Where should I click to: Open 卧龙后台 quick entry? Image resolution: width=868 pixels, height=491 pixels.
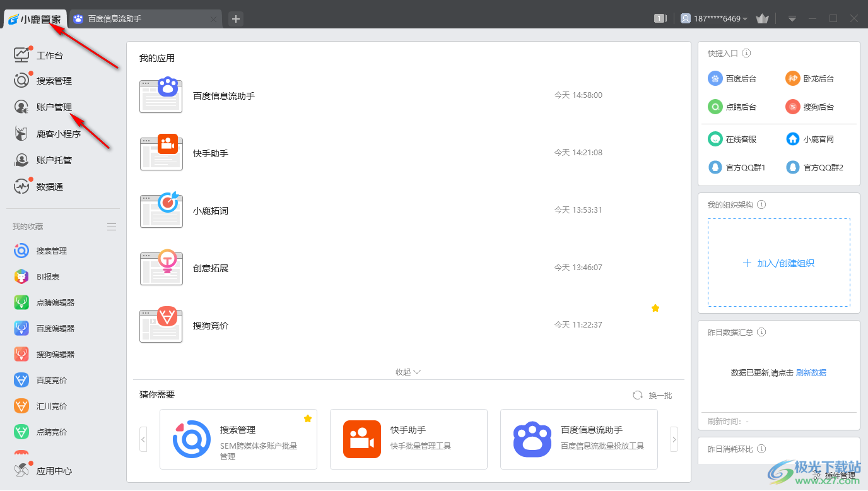tap(811, 79)
